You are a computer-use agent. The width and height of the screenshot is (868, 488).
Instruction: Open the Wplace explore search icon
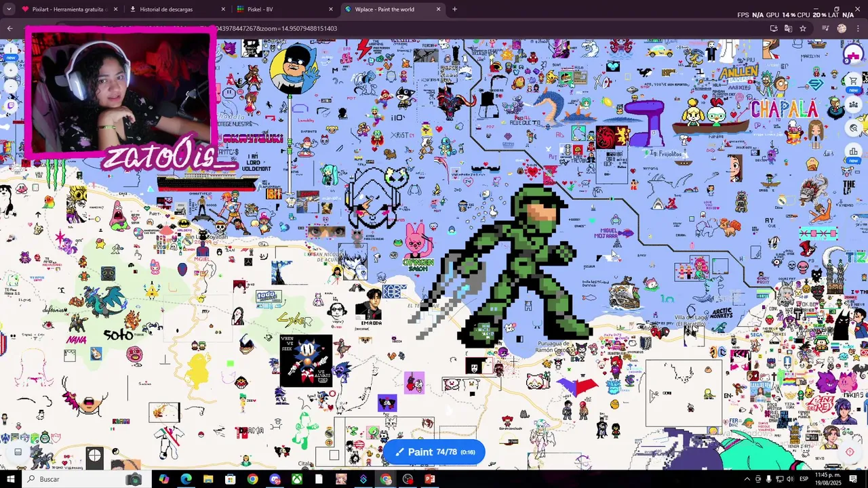click(853, 127)
